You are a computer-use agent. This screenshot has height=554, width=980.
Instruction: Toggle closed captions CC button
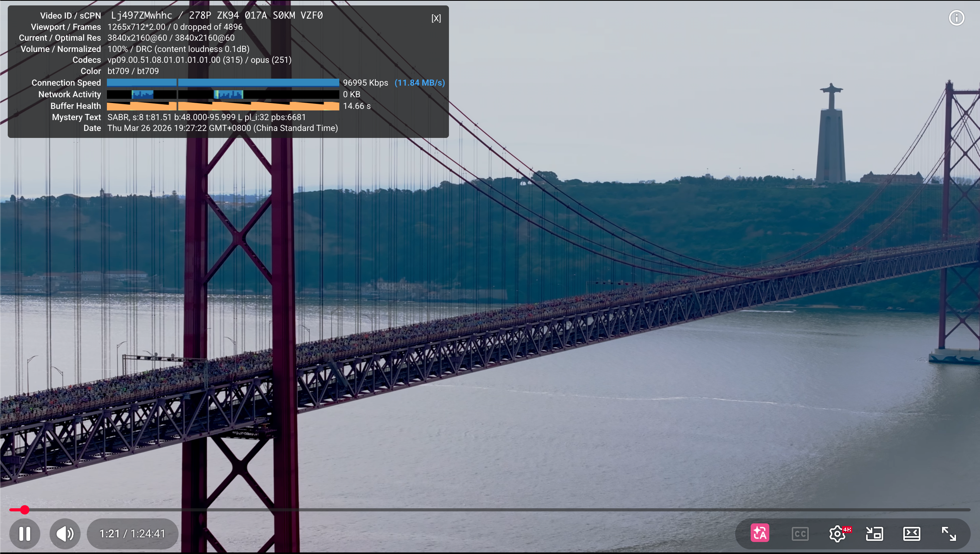point(800,533)
